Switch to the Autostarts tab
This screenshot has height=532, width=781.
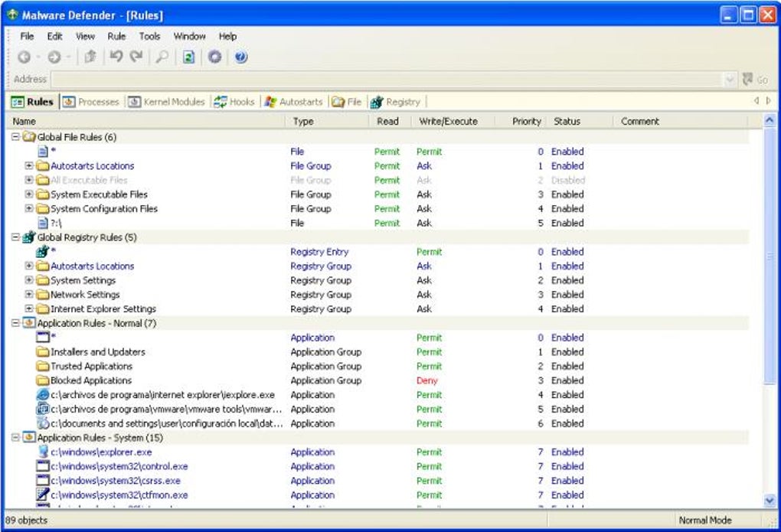coord(294,102)
